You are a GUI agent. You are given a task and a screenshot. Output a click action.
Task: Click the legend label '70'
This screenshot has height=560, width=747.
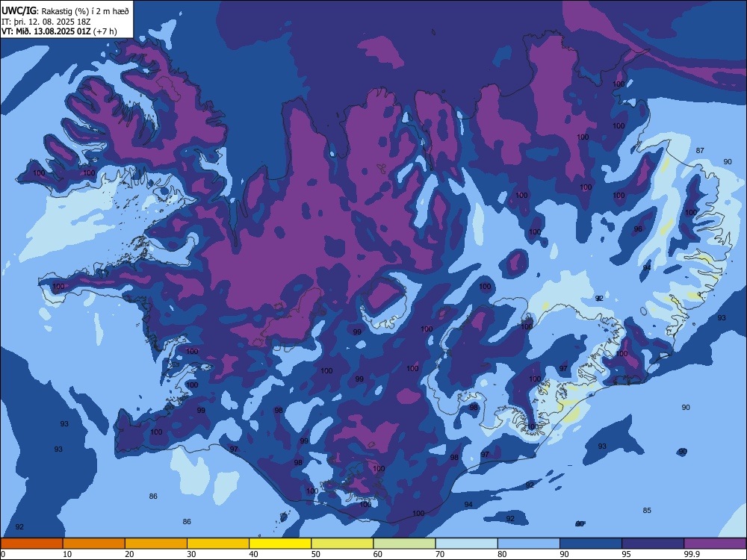click(440, 554)
